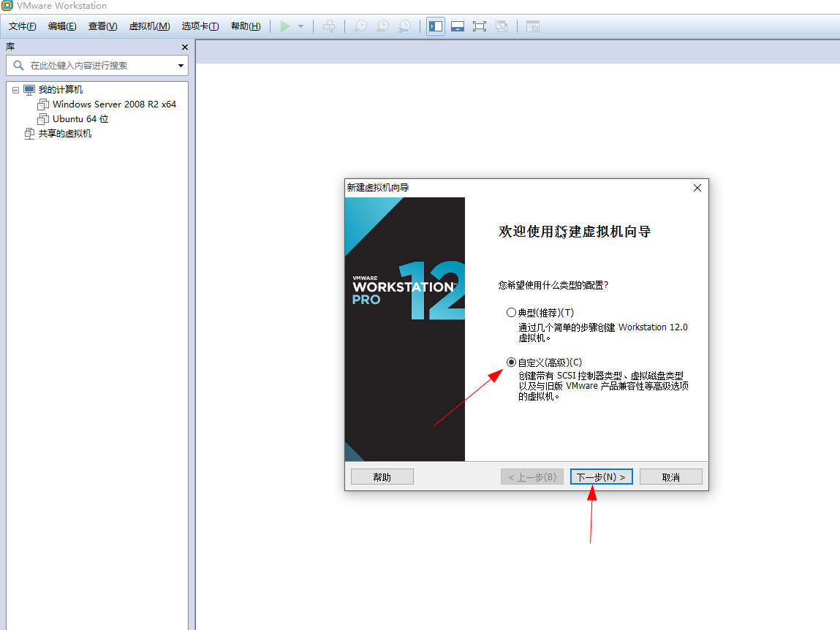
Task: Click the Unity mode icon
Action: [x=502, y=26]
